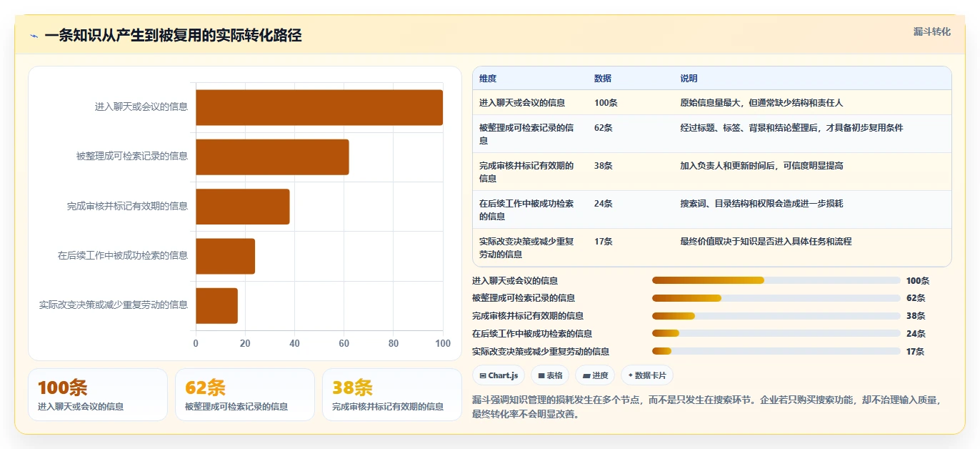Click the 实际改变决策或减少重复劳动的信息 progress bar
Screen dimensions: 980x449
[776, 351]
